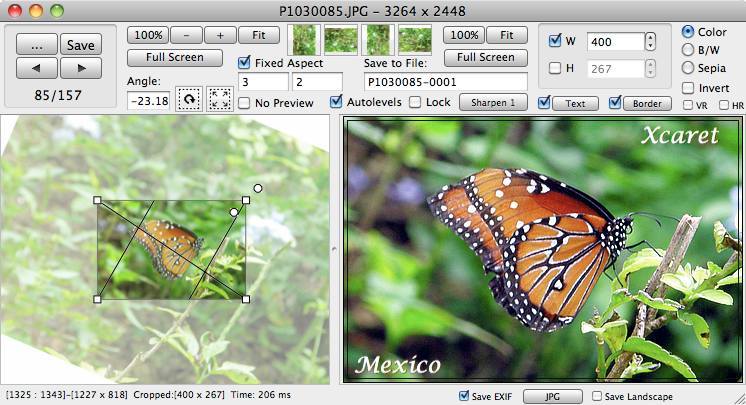Click the window resize grip corner
Viewport: 746px width, 405px height.
[739, 398]
